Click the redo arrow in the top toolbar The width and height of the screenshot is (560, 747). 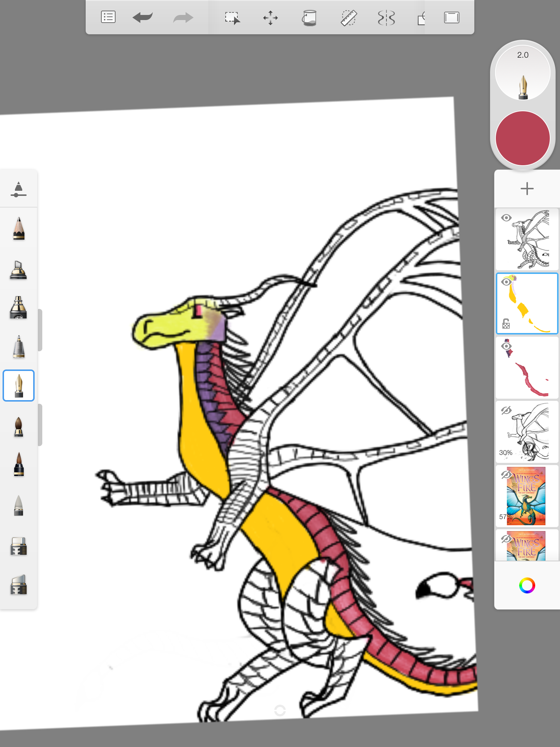183,18
